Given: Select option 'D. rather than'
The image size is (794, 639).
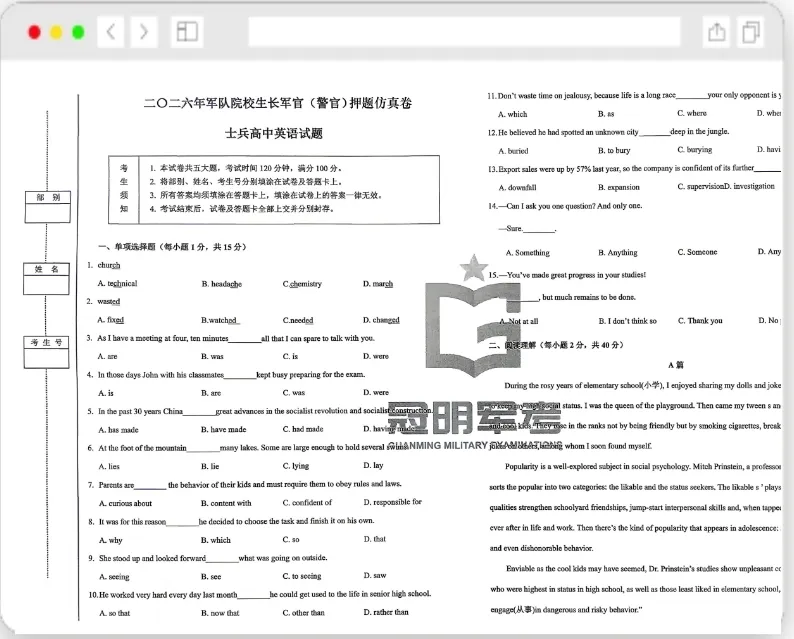Looking at the screenshot, I should (x=386, y=612).
